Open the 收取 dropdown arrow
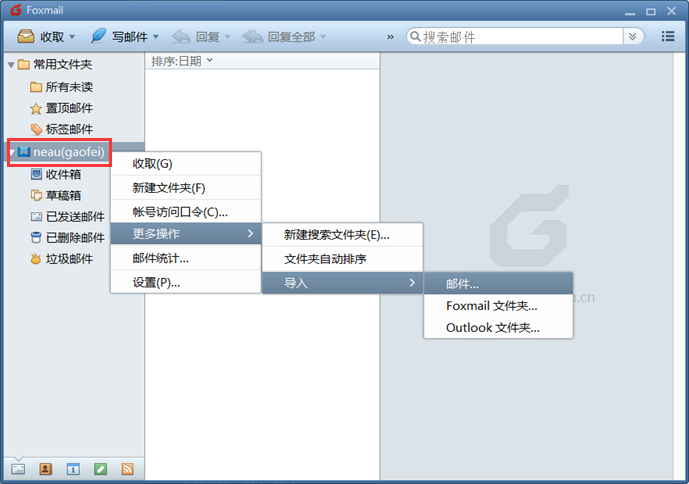689x484 pixels. (x=72, y=37)
